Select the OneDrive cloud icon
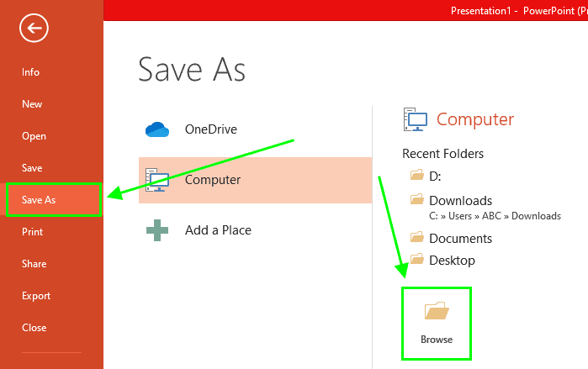588x369 pixels. point(157,129)
